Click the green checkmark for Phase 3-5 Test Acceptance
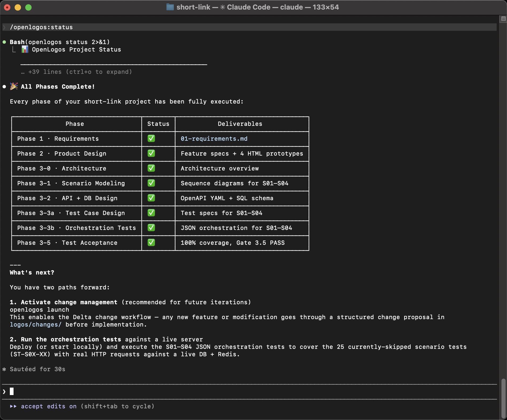The image size is (507, 420). (x=151, y=243)
